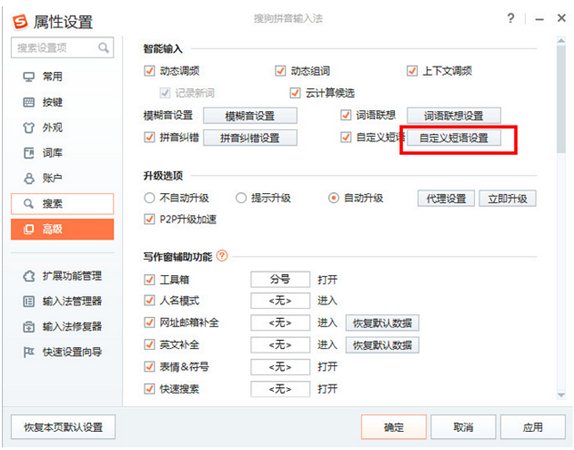The height and width of the screenshot is (450, 574).
Task: Click the 写作窗辅助功能 help question icon
Action: 222,256
